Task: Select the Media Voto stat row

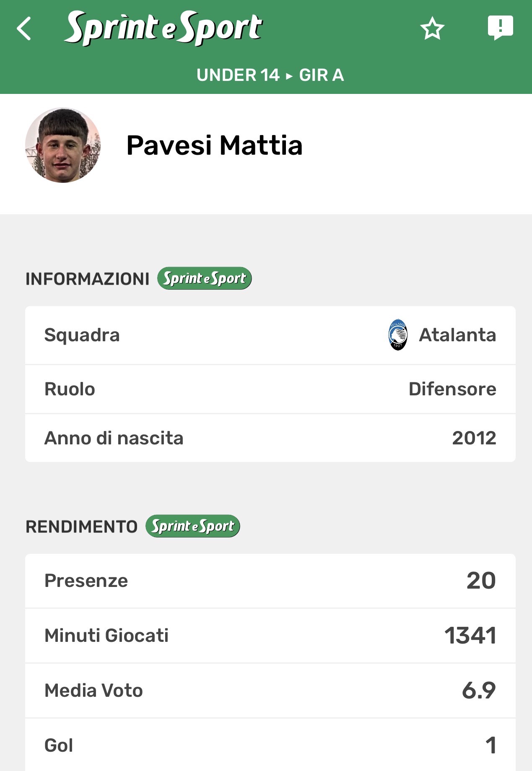Action: point(270,691)
